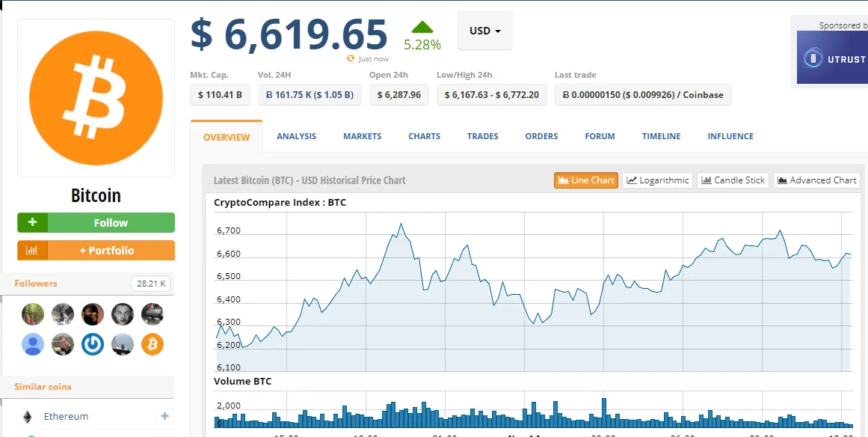Viewport: 868px width, 437px height.
Task: Click the UTRUST sponsored banner
Action: (x=832, y=57)
